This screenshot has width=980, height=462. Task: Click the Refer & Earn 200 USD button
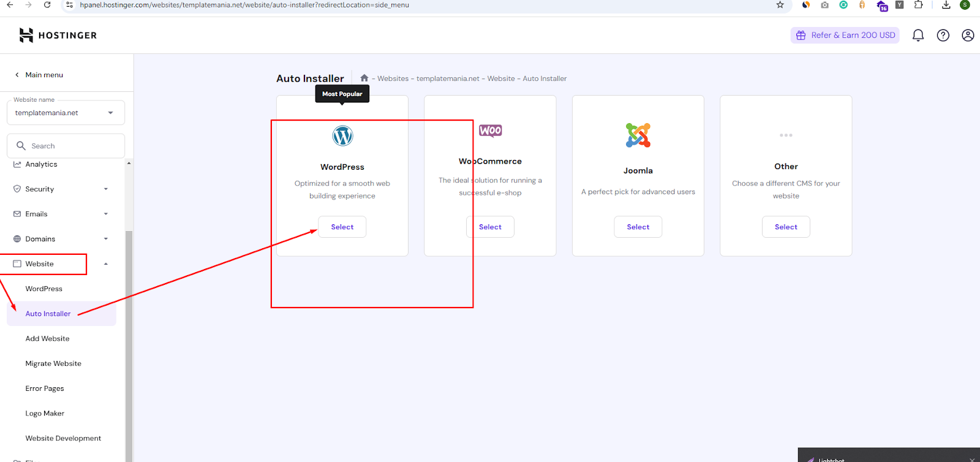pyautogui.click(x=845, y=36)
